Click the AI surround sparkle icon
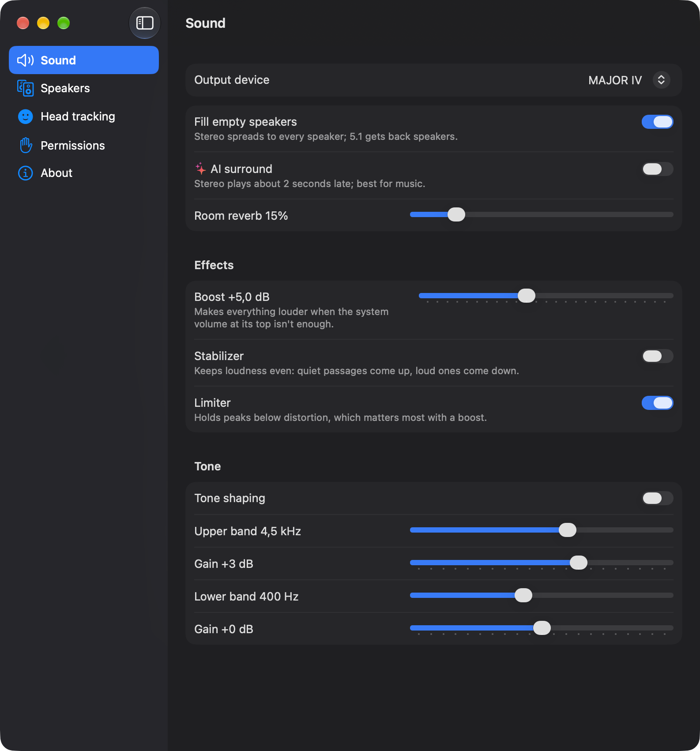Viewport: 700px width, 751px height. click(200, 169)
